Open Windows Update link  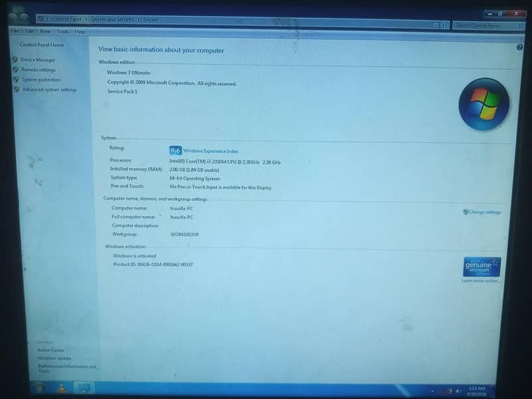point(55,358)
